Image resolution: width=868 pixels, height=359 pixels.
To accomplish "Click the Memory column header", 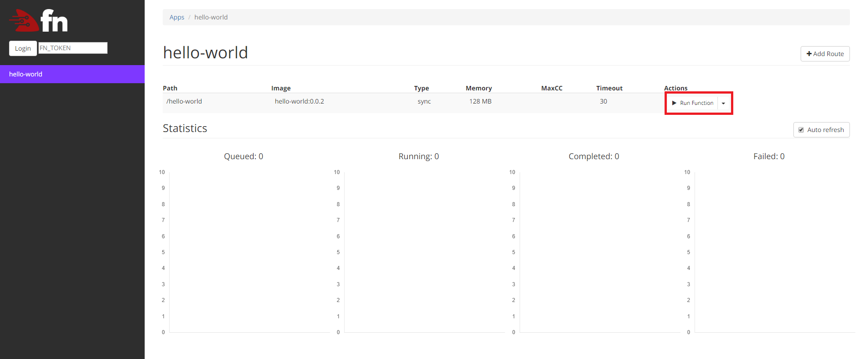I will (x=479, y=88).
